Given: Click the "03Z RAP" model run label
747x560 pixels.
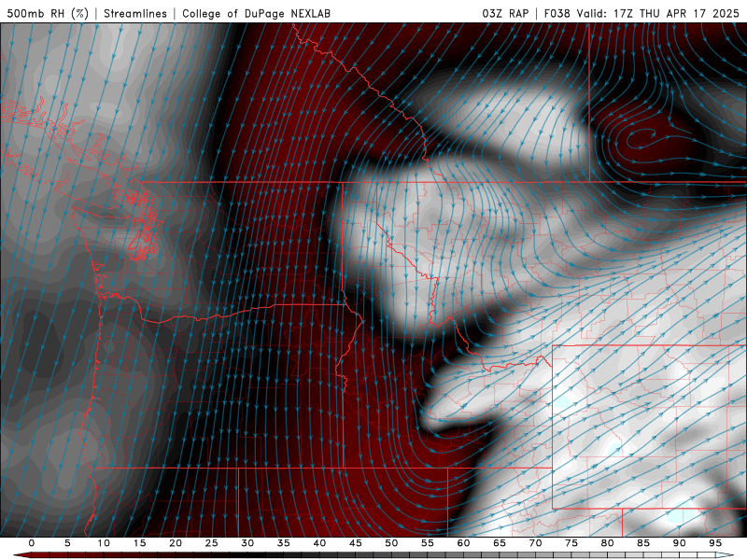Looking at the screenshot, I should point(505,13).
